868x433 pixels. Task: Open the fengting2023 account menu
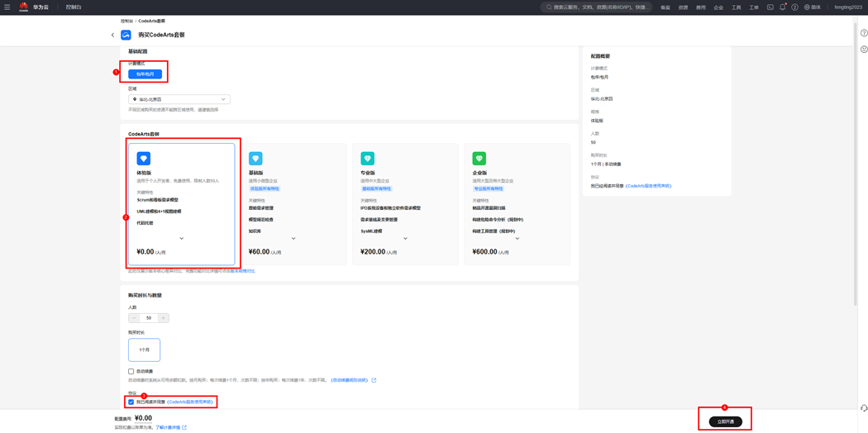tap(848, 7)
